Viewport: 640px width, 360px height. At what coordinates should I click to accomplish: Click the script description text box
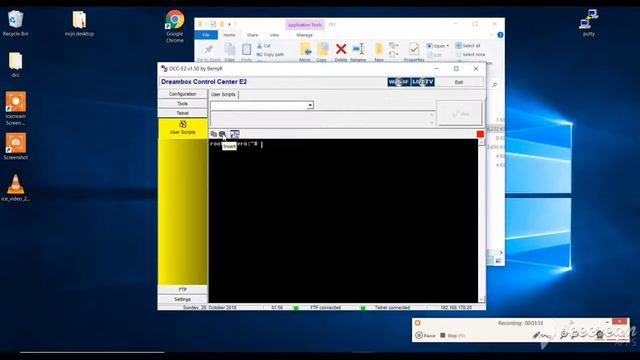(x=322, y=119)
